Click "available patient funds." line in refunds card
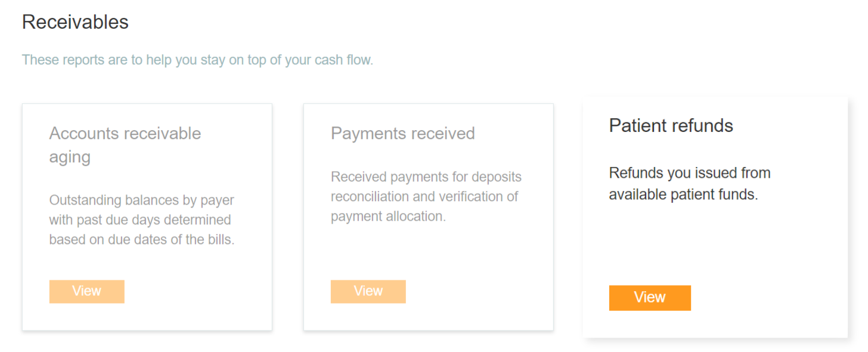 683,194
